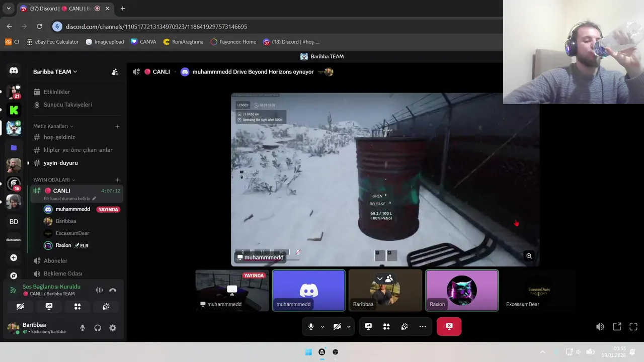Screen dimensions: 644x362
Task: Open eBay Fee Calculator bookmark
Action: (52, 42)
